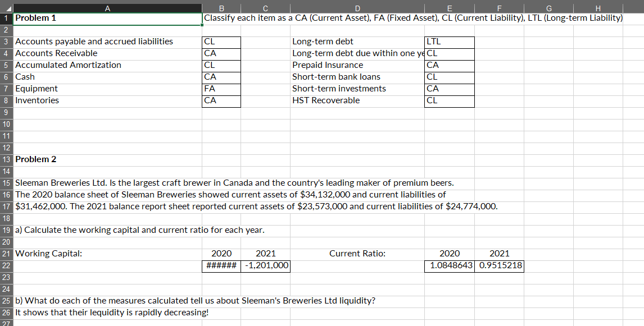Click the 1.0848643 current ratio cell

click(449, 266)
